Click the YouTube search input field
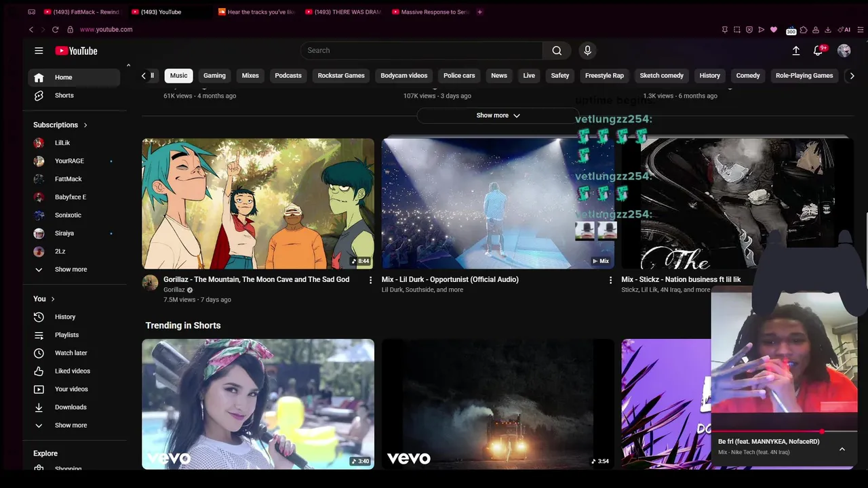The height and width of the screenshot is (488, 868). [x=422, y=50]
